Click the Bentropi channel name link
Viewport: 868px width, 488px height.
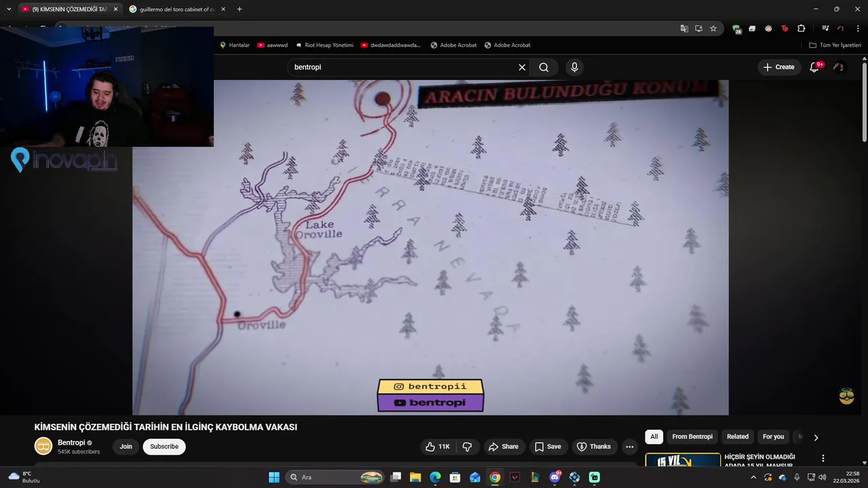click(x=71, y=443)
